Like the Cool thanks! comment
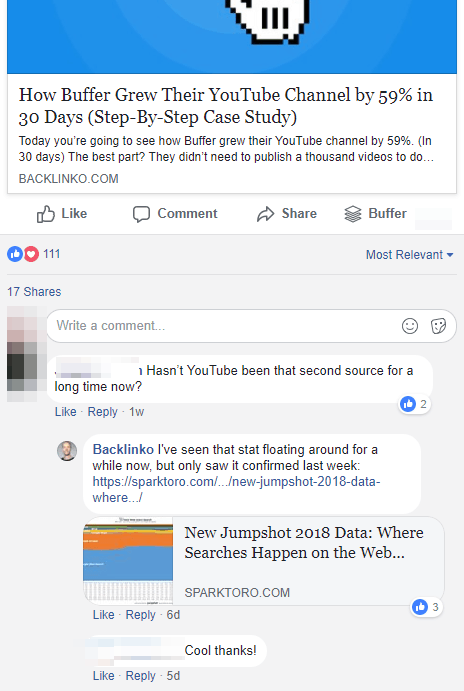This screenshot has height=691, width=464. [104, 676]
